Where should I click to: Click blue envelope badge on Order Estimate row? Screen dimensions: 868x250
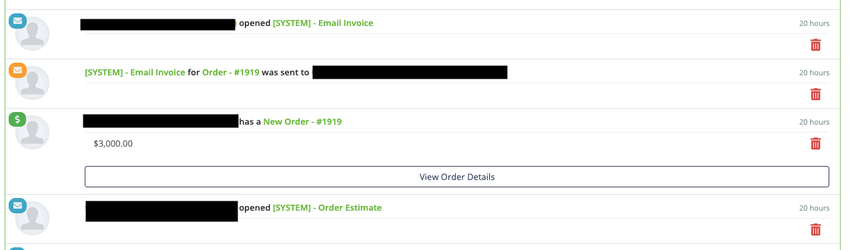pyautogui.click(x=17, y=205)
